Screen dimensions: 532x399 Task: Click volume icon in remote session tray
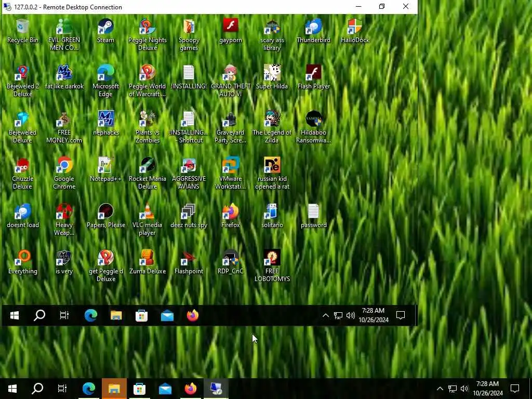click(x=351, y=315)
